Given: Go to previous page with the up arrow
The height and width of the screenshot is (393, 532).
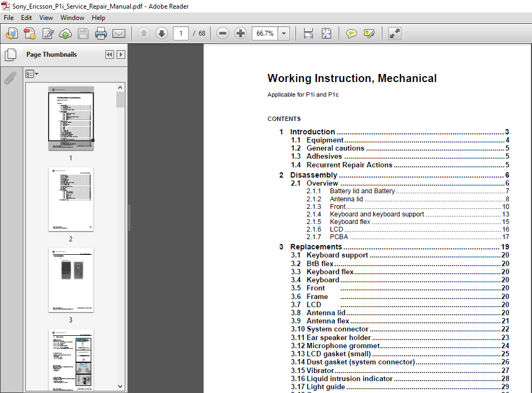Looking at the screenshot, I should click(x=144, y=33).
